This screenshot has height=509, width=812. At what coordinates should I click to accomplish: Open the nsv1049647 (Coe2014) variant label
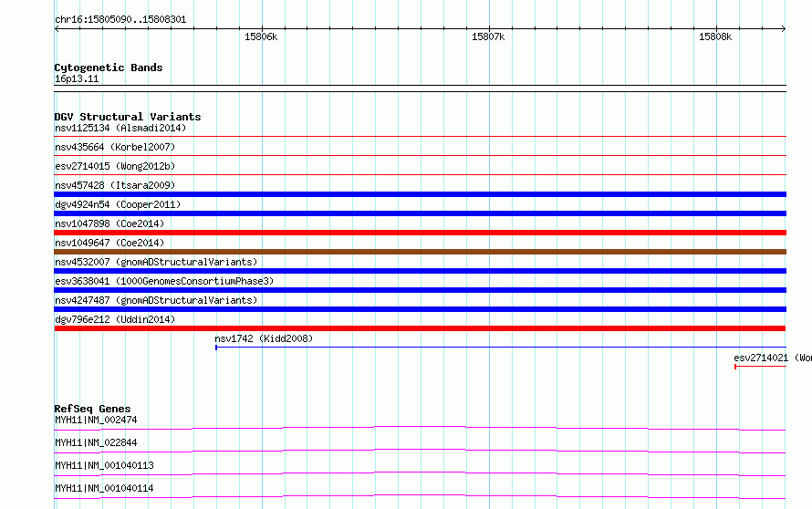109,243
